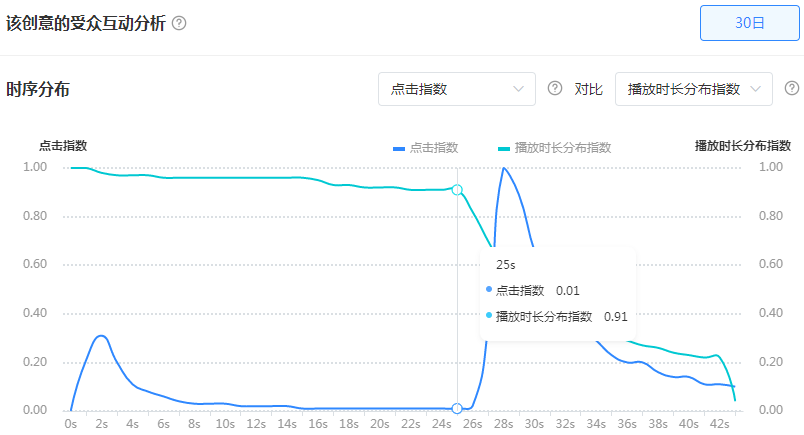Click hollow marker on teal line at 25s
The width and height of the screenshot is (804, 435).
point(457,189)
